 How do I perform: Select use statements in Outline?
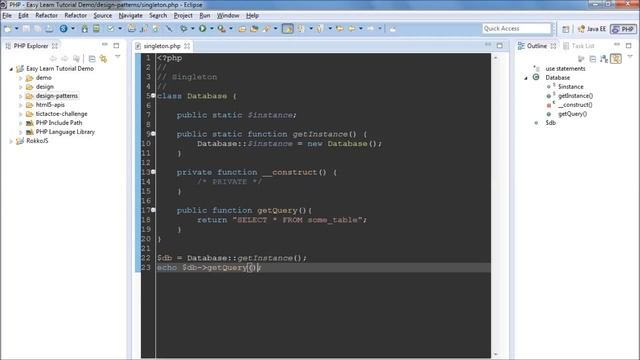[565, 69]
